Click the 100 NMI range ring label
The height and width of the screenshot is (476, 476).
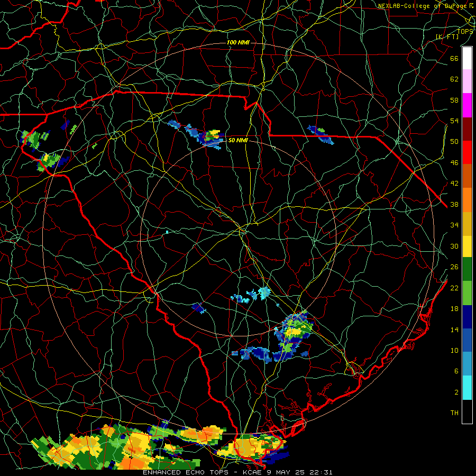(x=238, y=42)
